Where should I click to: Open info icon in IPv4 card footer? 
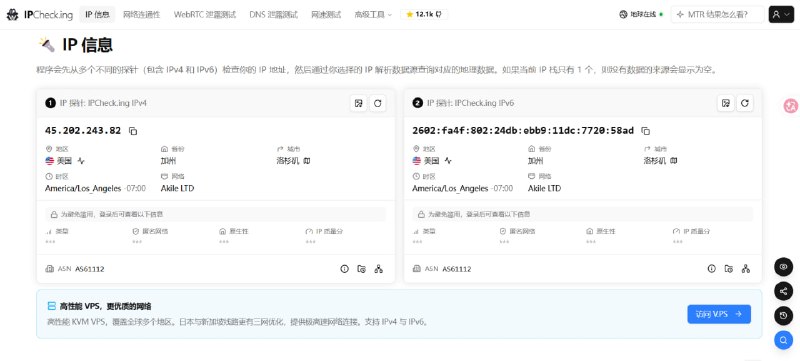344,269
